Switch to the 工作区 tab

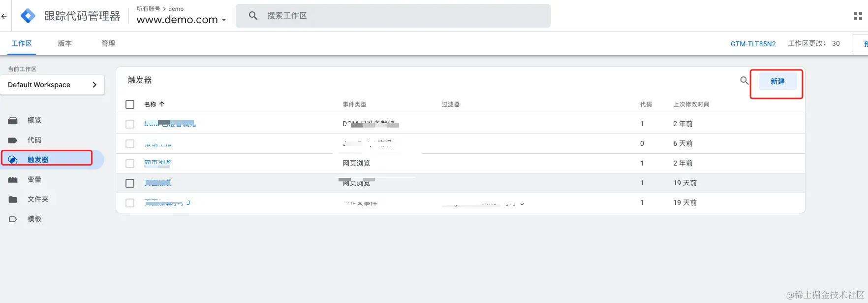(x=22, y=43)
